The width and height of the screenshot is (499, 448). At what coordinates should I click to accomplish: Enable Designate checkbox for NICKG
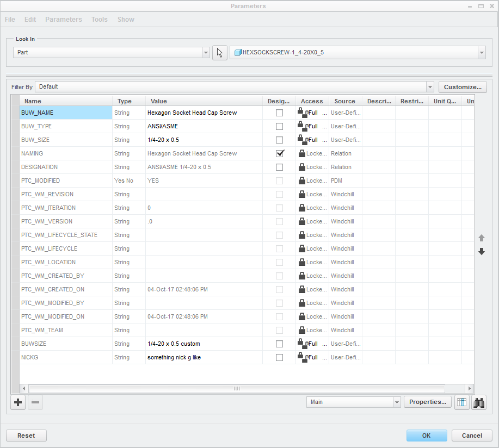pyautogui.click(x=280, y=358)
